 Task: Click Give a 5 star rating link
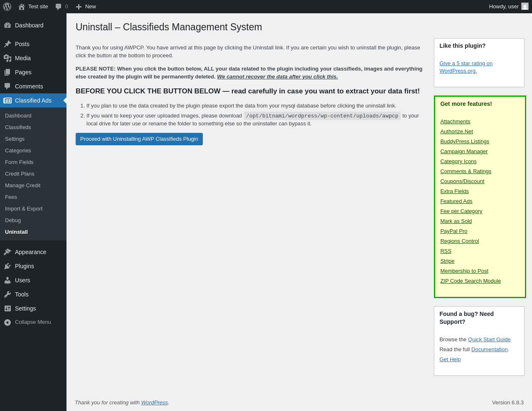466,67
